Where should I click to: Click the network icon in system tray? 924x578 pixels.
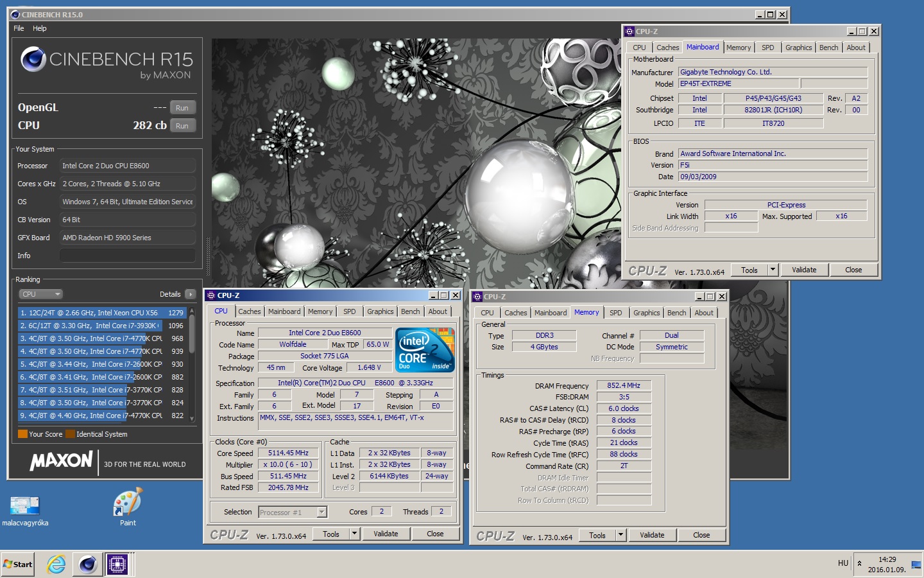pos(916,565)
